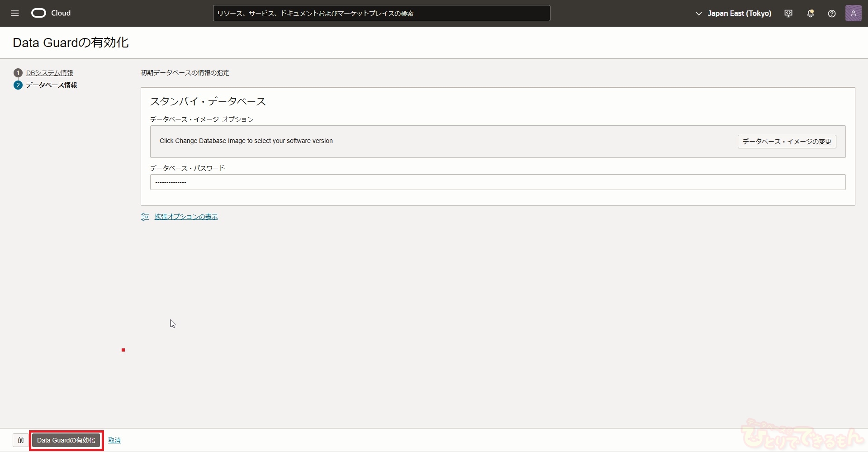Image resolution: width=868 pixels, height=452 pixels.
Task: Click the Data Guardの有効化 page title
Action: click(71, 43)
